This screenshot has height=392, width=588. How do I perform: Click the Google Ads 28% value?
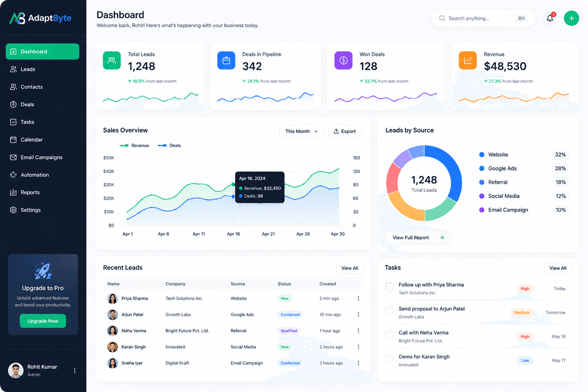point(560,168)
